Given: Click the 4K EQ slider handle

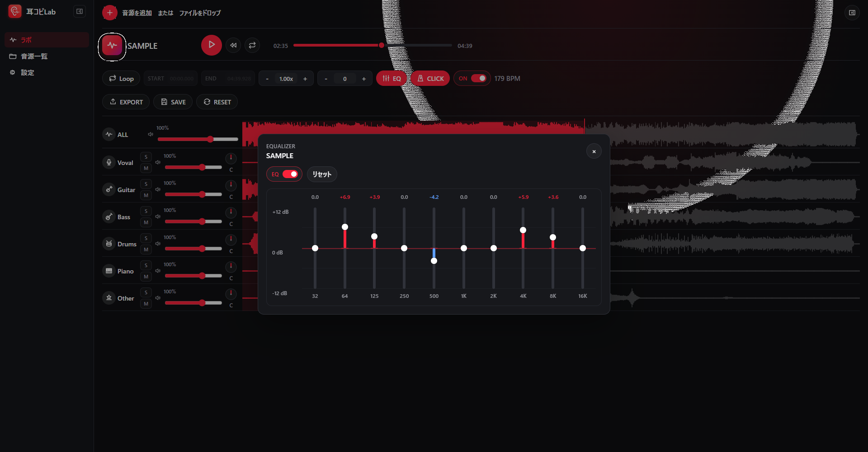Looking at the screenshot, I should click(x=523, y=230).
